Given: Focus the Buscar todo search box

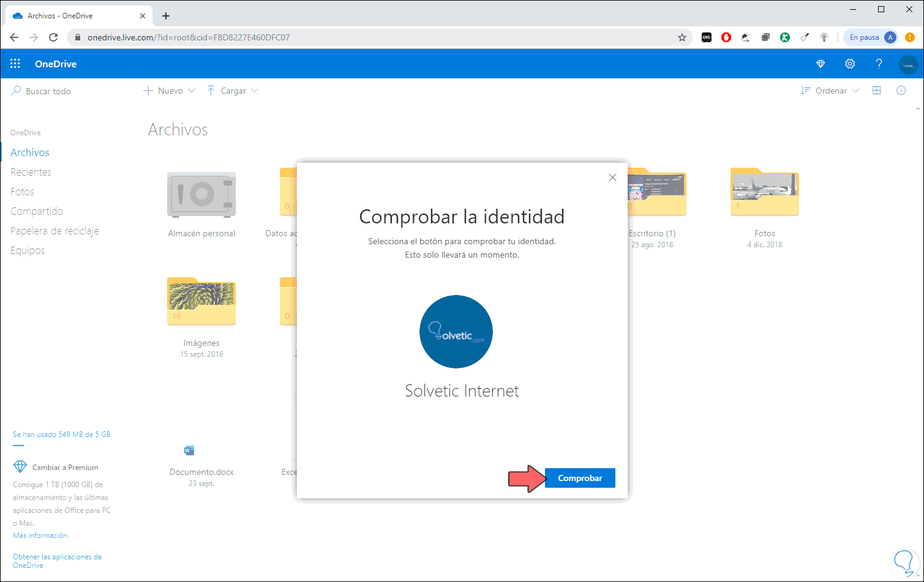Looking at the screenshot, I should coord(48,91).
